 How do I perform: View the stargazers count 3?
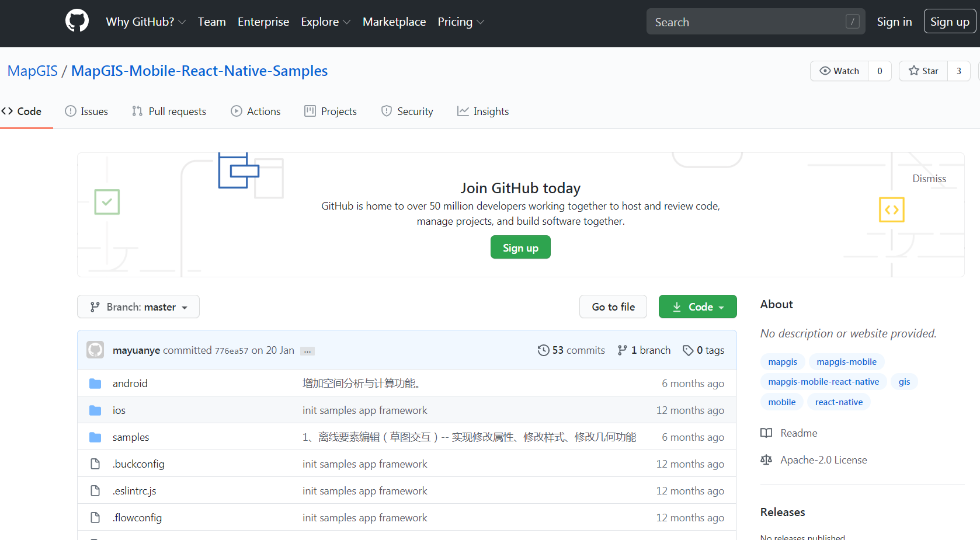pyautogui.click(x=959, y=71)
